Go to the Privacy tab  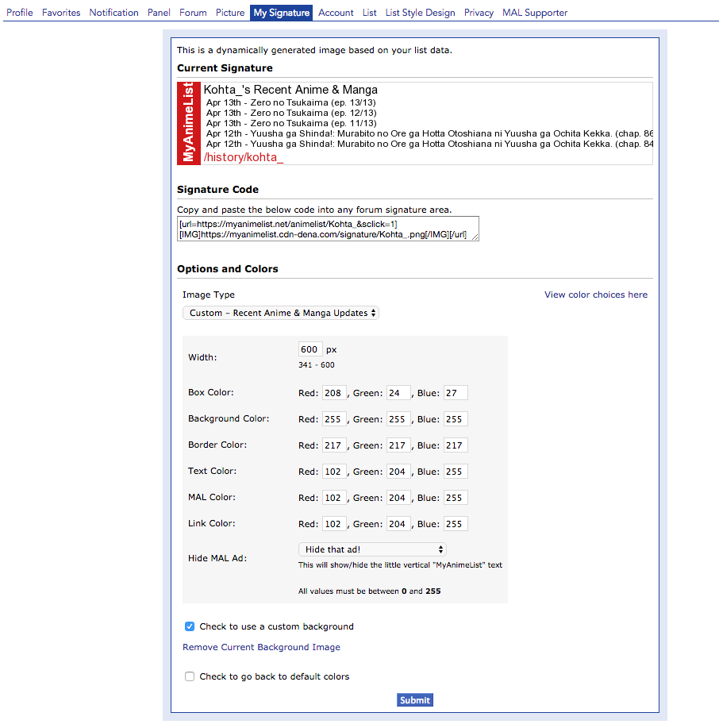pos(479,13)
